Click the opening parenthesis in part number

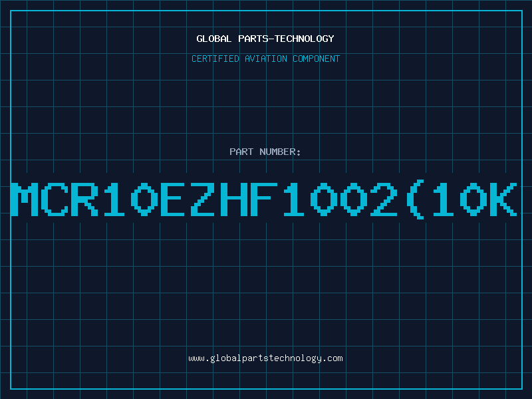pyautogui.click(x=414, y=199)
